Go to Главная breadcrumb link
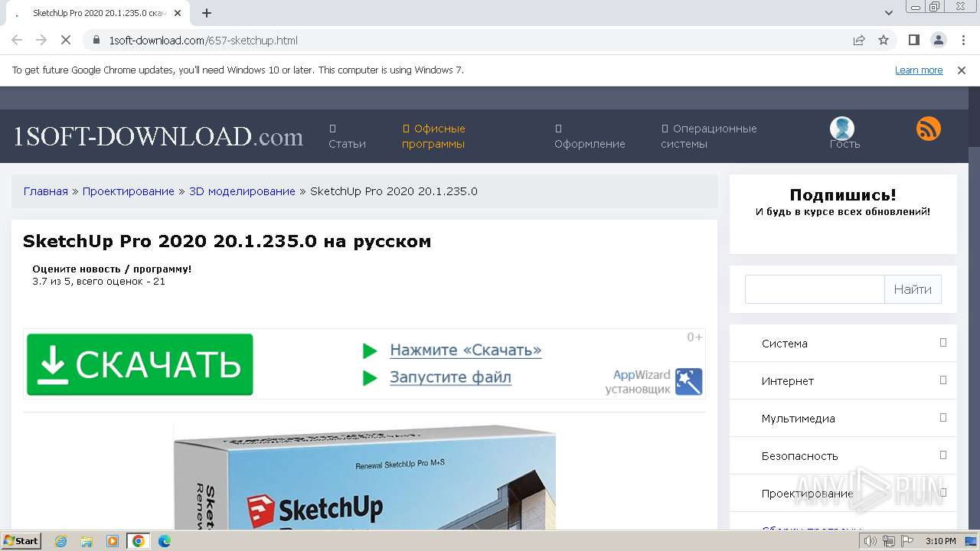This screenshot has height=551, width=980. [46, 191]
